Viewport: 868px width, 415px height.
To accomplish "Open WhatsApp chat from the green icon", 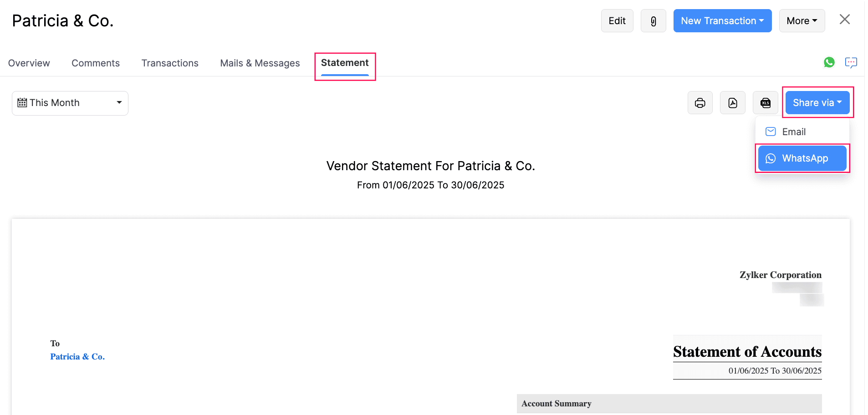I will [x=829, y=62].
